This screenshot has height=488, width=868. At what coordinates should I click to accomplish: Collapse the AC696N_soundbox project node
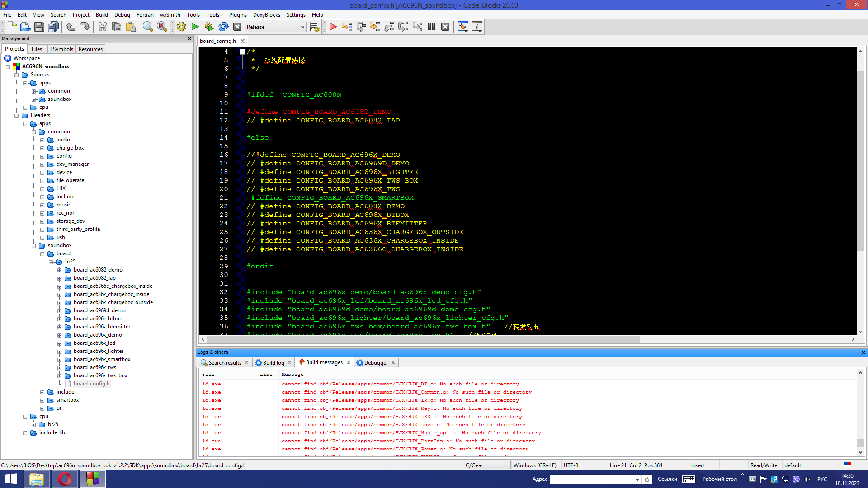[8, 66]
